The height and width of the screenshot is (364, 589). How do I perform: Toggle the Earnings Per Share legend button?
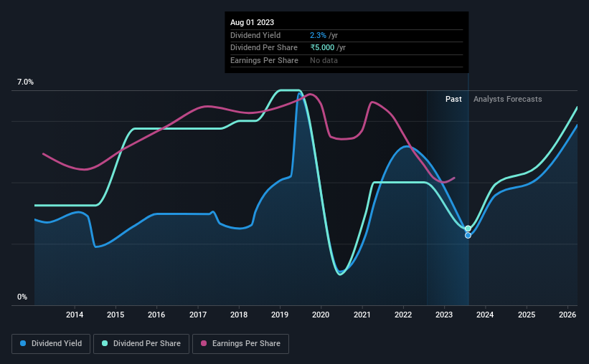240,344
